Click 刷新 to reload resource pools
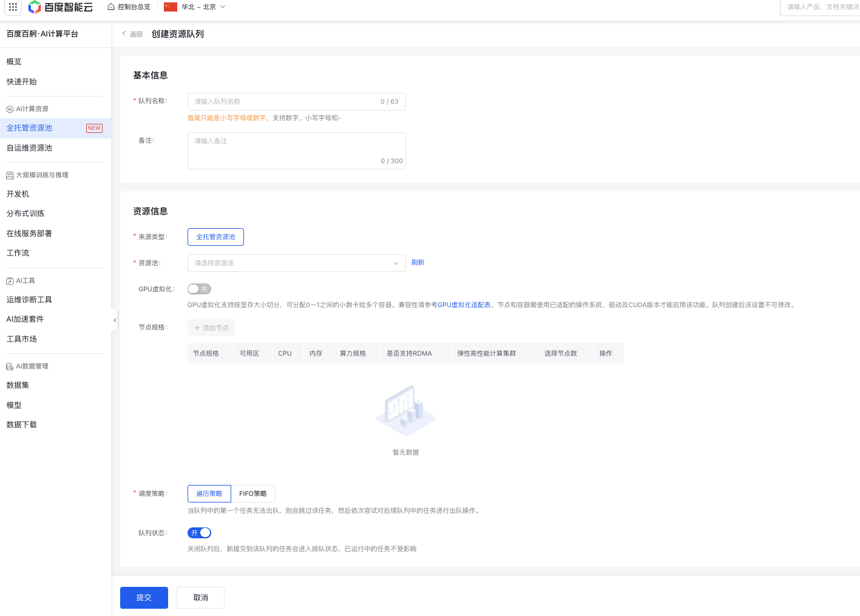Image resolution: width=860 pixels, height=616 pixels. point(418,263)
